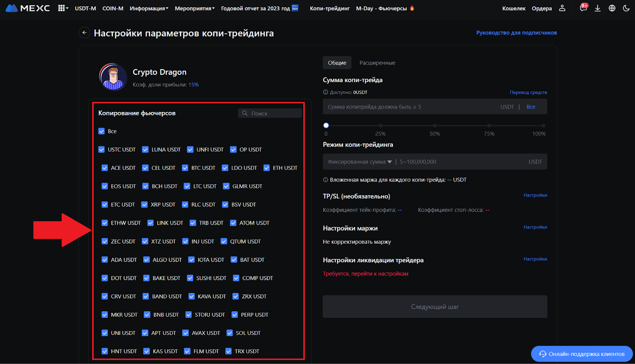Open the language globe icon
Viewport: 635px width, 364px height.
(x=612, y=8)
